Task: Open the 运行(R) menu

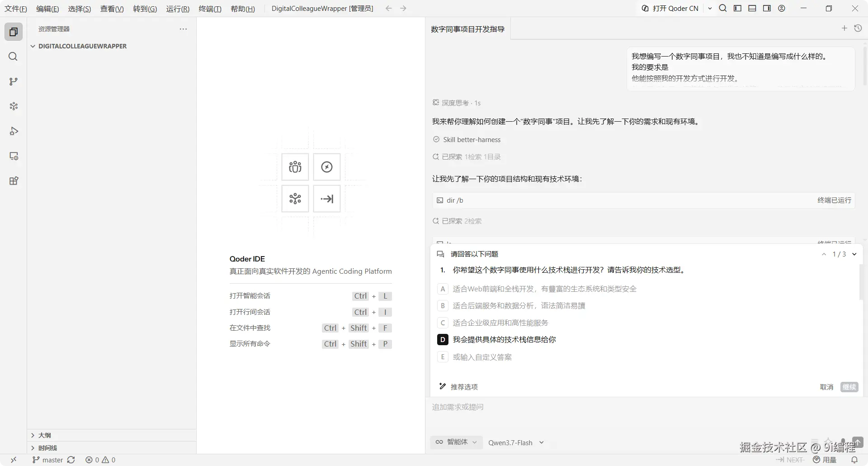Action: (x=178, y=9)
